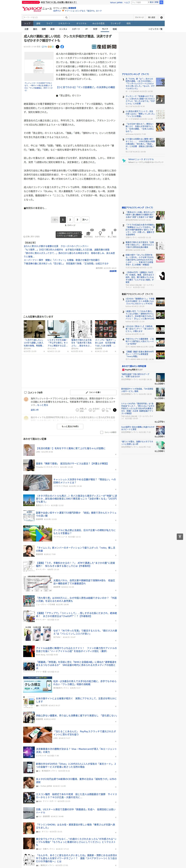Open the enlarged article image thumbnail
This screenshot has height=868, width=186.
tap(39, 66)
